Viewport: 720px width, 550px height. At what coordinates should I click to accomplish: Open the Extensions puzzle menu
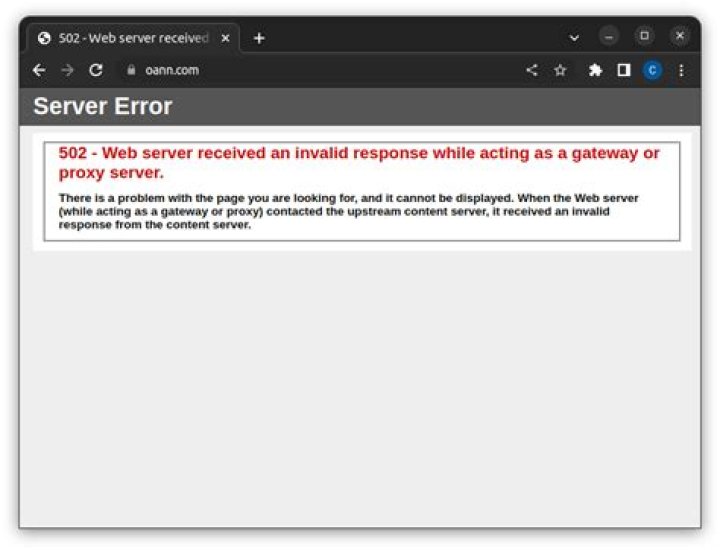595,70
